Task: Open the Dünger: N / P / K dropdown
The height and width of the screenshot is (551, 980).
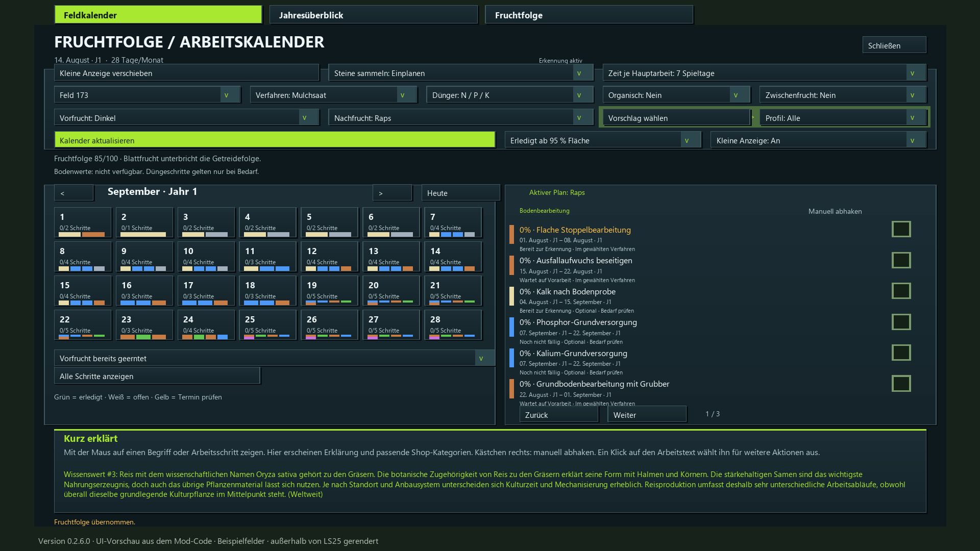Action: (510, 95)
